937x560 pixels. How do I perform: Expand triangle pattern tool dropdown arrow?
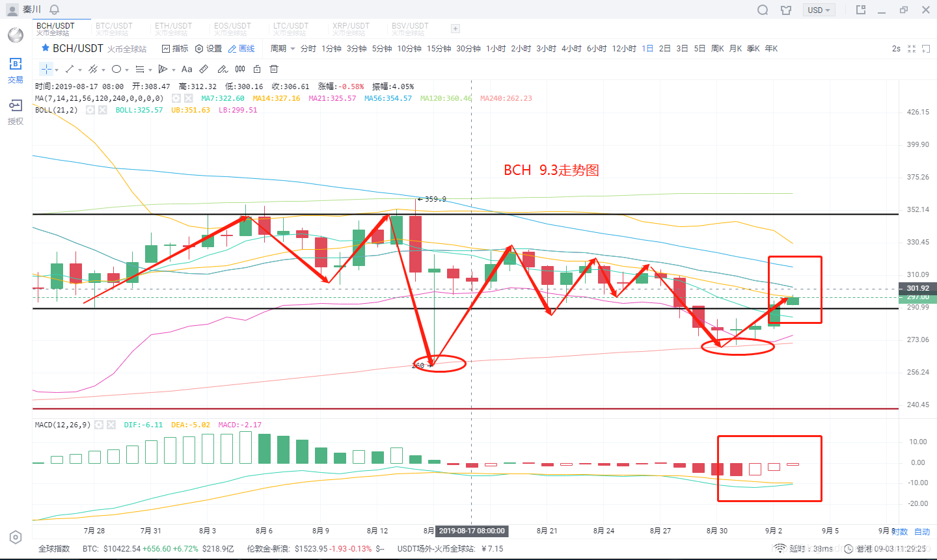point(174,70)
